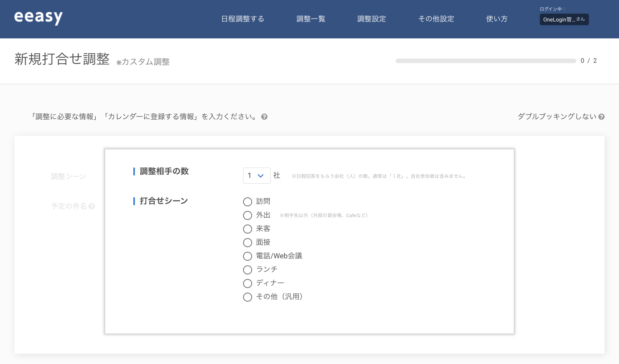
Task: Click the OneLogin管 user button
Action: pyautogui.click(x=564, y=19)
